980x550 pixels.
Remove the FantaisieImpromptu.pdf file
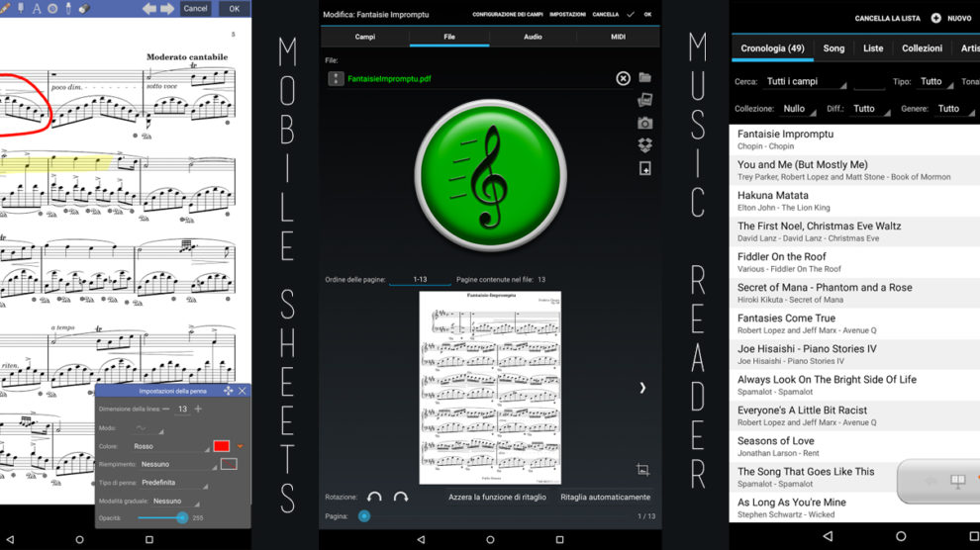pos(623,78)
